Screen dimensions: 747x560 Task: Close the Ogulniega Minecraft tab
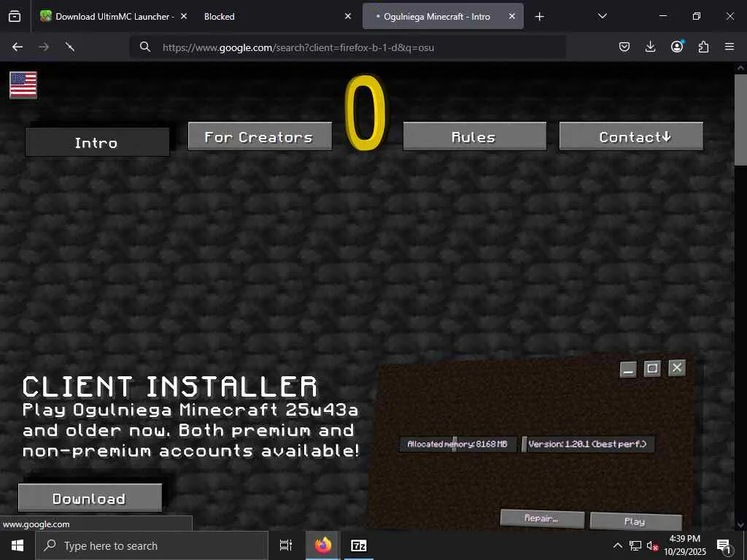coord(511,16)
